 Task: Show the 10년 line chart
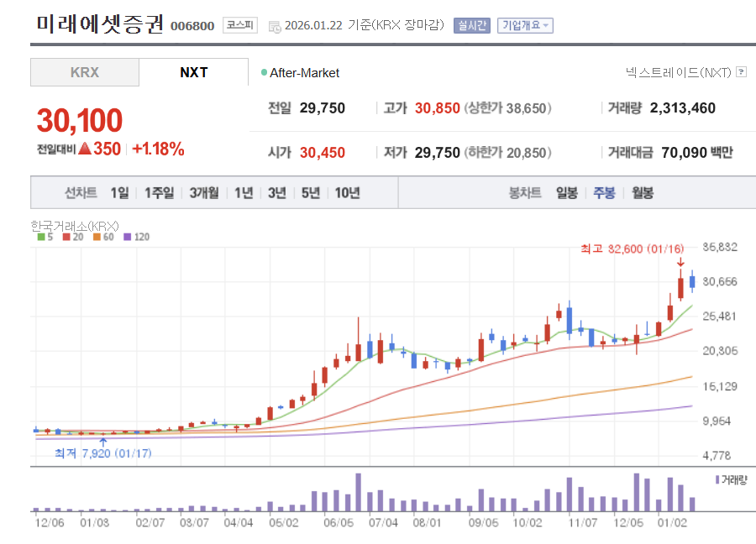point(348,193)
